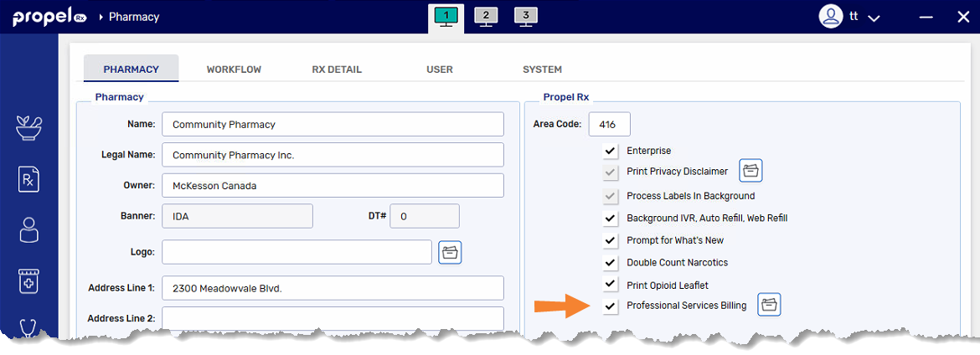Screen dimensions: 980x355
Task: Toggle the Enterprise checkbox
Action: coord(610,151)
